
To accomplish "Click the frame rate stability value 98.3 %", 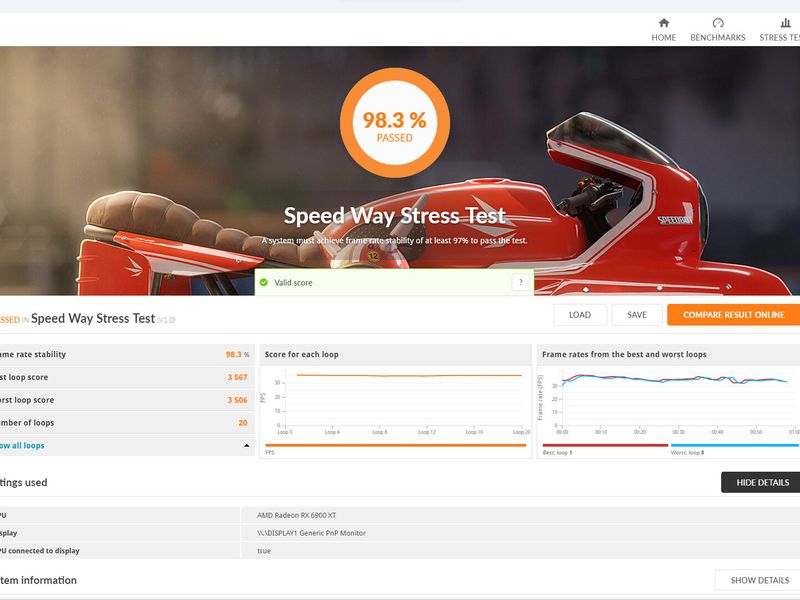I will [238, 355].
